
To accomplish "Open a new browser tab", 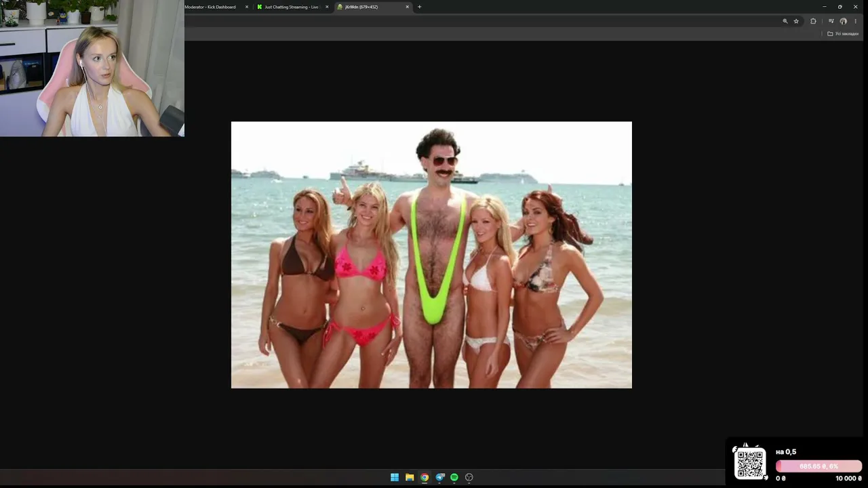I will (x=419, y=7).
